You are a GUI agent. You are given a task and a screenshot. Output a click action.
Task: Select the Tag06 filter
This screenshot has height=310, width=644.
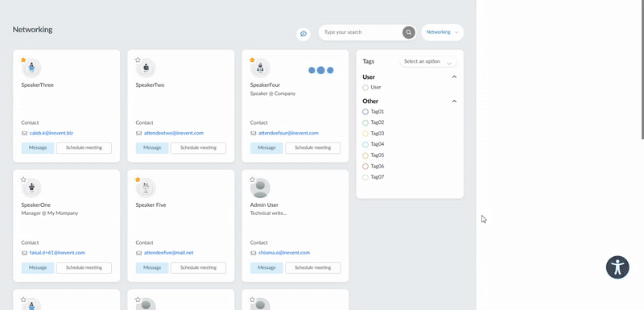point(365,167)
